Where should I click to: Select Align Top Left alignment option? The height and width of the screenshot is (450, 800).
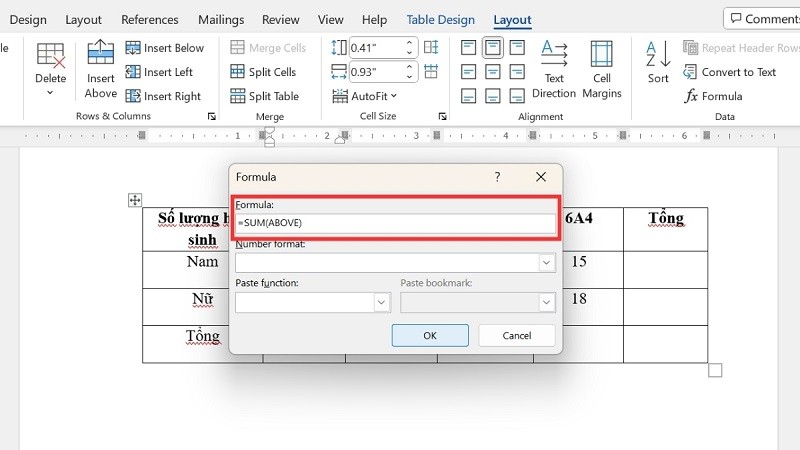click(x=469, y=48)
